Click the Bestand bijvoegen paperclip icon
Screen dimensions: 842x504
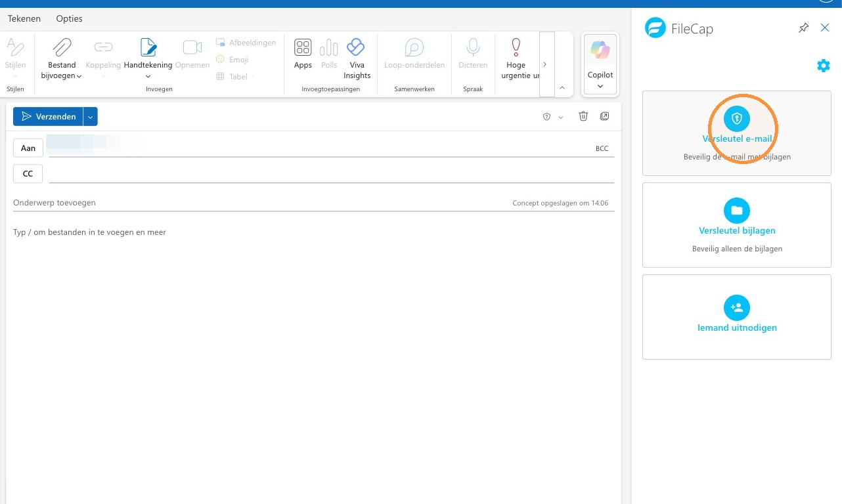tap(62, 47)
